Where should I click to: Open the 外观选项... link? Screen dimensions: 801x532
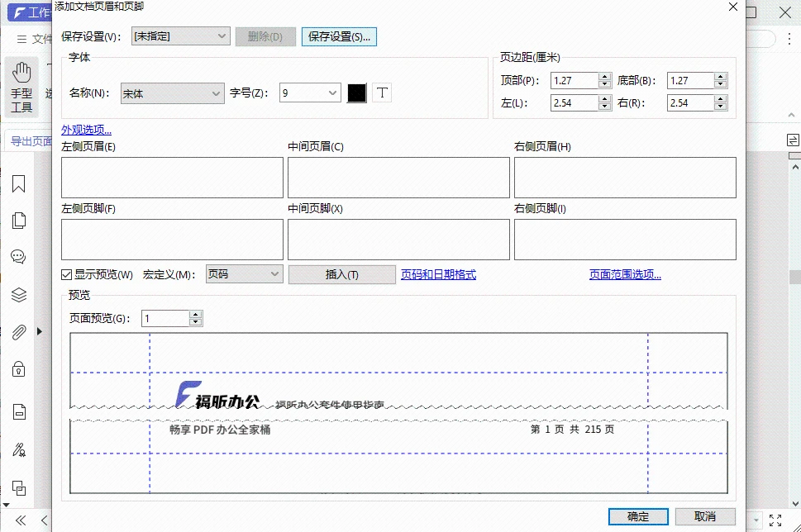(x=86, y=130)
